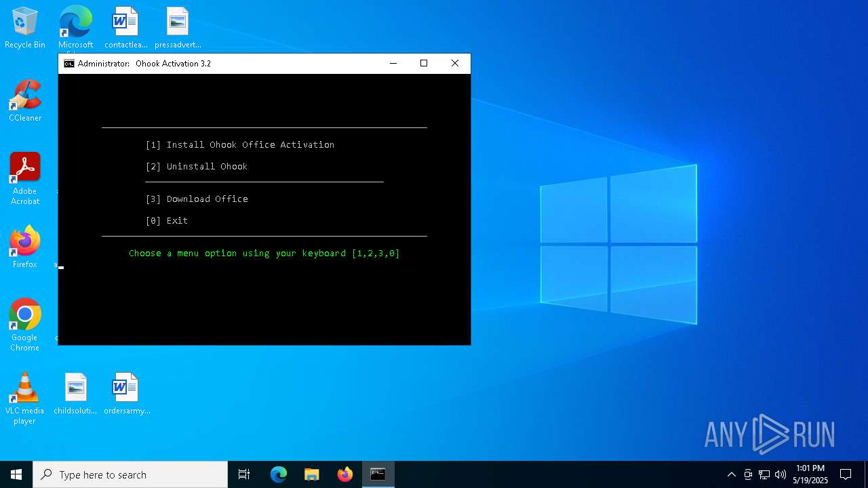Click the green 'Choose a menu option' prompt
This screenshot has width=868, height=488.
pyautogui.click(x=264, y=253)
